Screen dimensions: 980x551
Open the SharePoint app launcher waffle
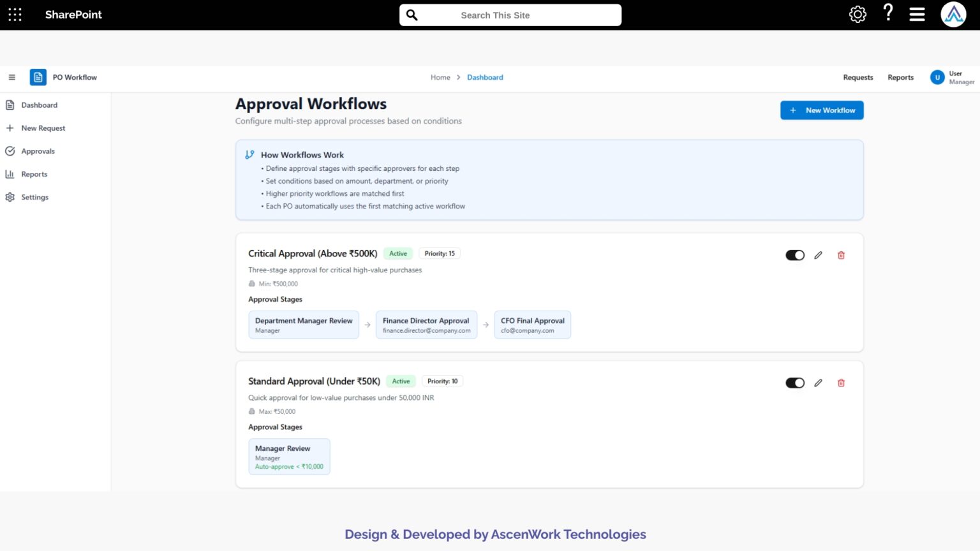[15, 14]
